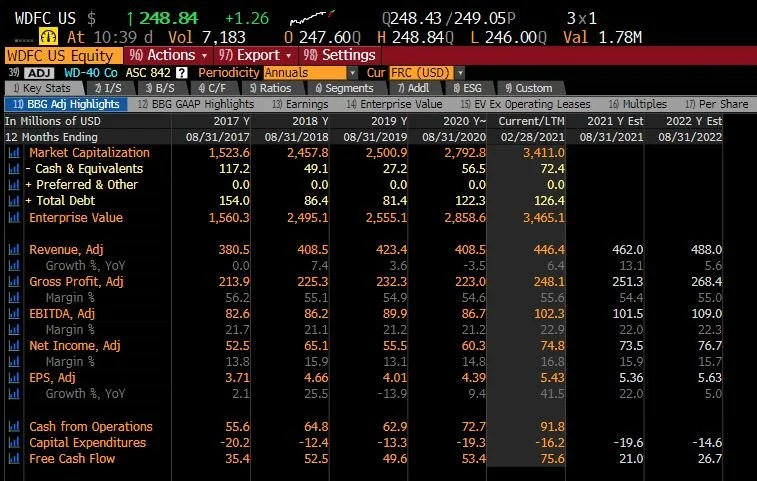Click the 2017 Y column header
The width and height of the screenshot is (757, 481).
point(231,121)
